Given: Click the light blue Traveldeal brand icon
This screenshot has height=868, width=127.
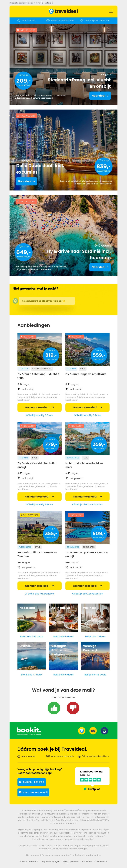Looking at the screenshot, I should [82, 731].
